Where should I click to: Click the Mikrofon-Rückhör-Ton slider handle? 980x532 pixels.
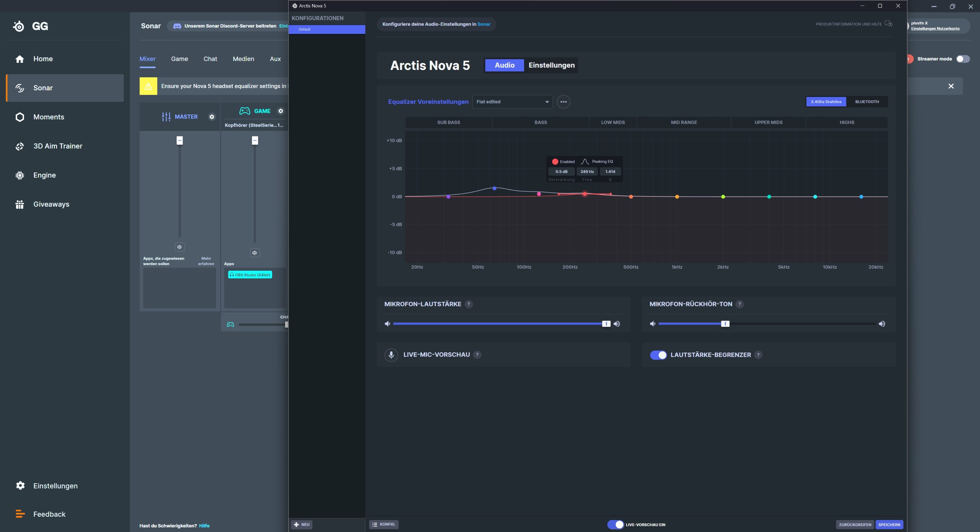point(725,324)
